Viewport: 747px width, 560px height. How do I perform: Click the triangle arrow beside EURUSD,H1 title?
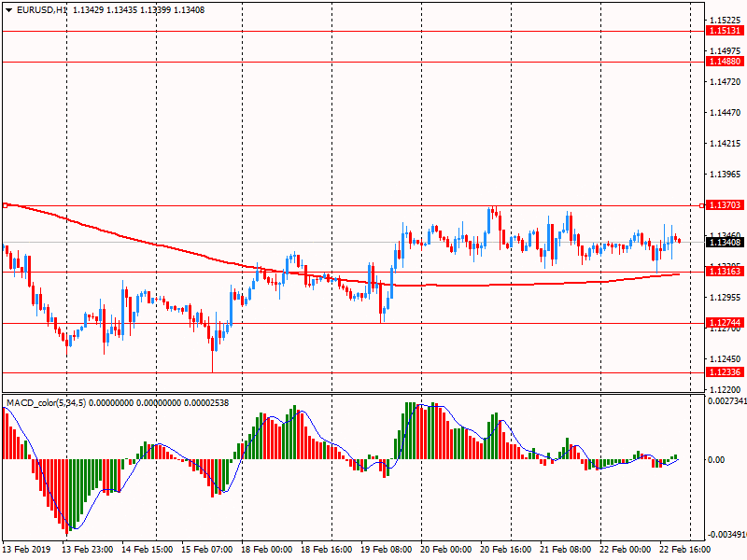click(x=8, y=10)
